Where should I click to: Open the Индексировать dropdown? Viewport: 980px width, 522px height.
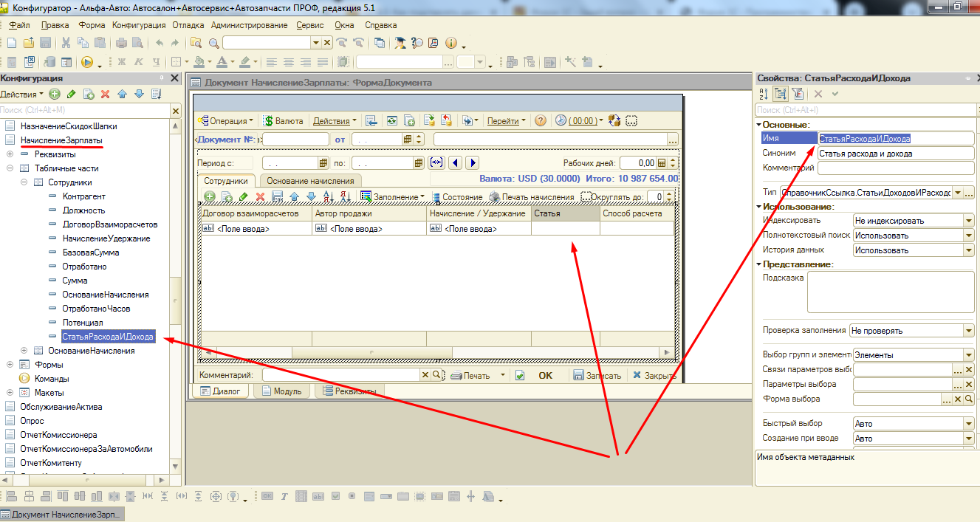pyautogui.click(x=968, y=221)
